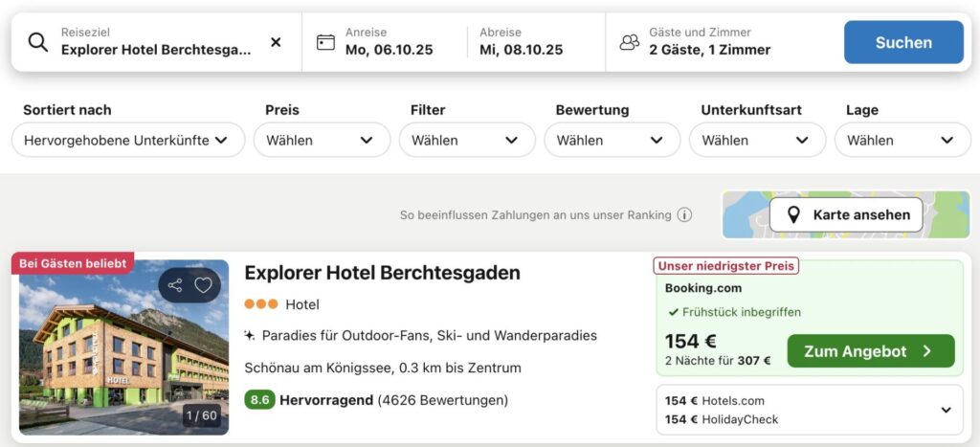Click green checkmark by Frühstück inbegriffen
Viewport: 980px width, 447px height.
[673, 312]
